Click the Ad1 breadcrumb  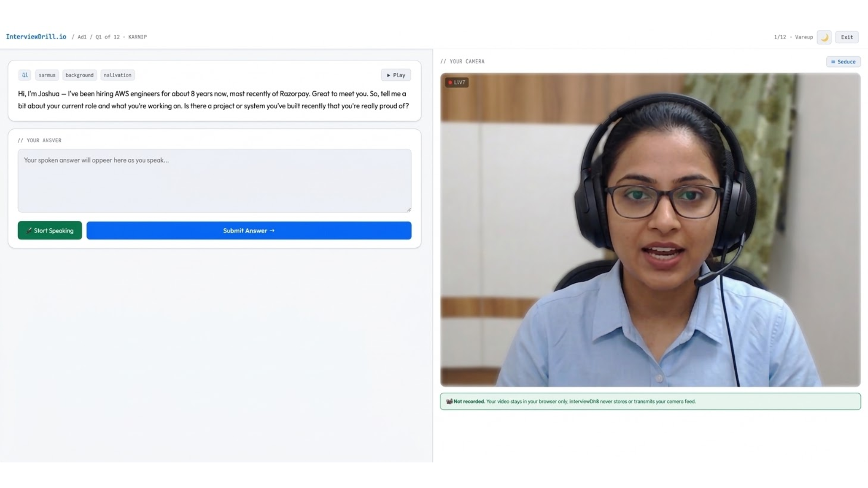(82, 37)
